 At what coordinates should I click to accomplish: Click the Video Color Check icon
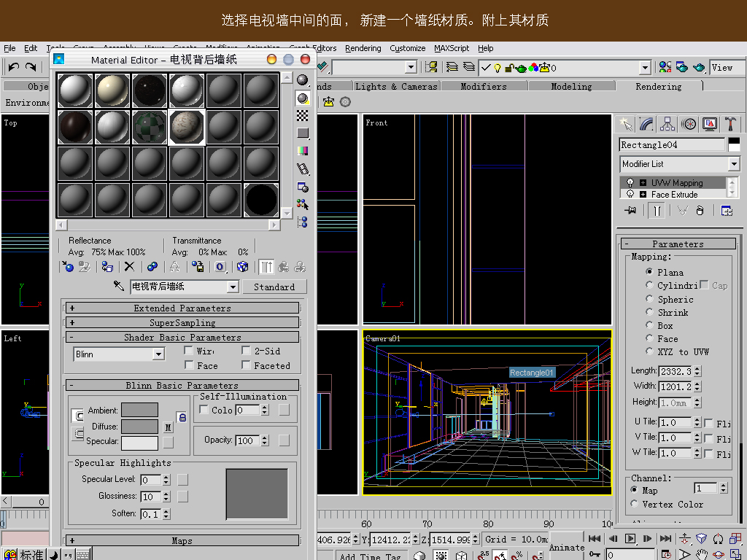(x=303, y=151)
